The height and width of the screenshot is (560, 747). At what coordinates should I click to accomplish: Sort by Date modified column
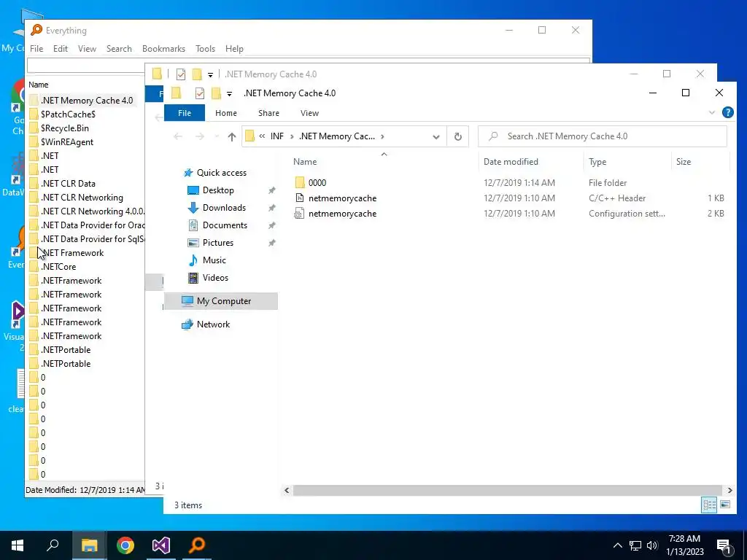pos(511,162)
